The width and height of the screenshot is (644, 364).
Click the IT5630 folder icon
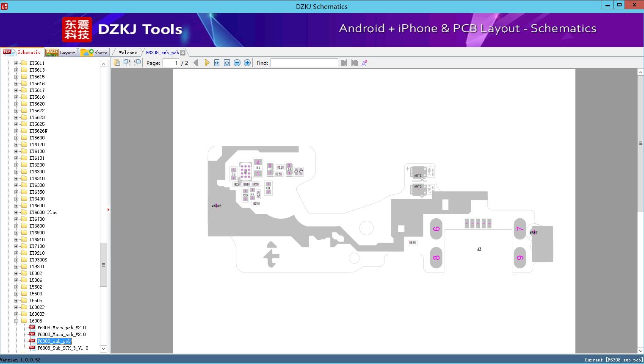point(24,138)
